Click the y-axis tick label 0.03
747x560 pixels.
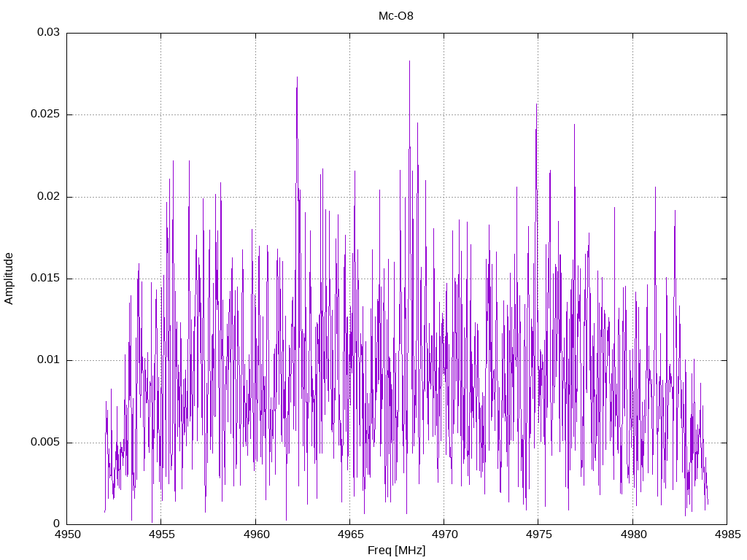(49, 32)
